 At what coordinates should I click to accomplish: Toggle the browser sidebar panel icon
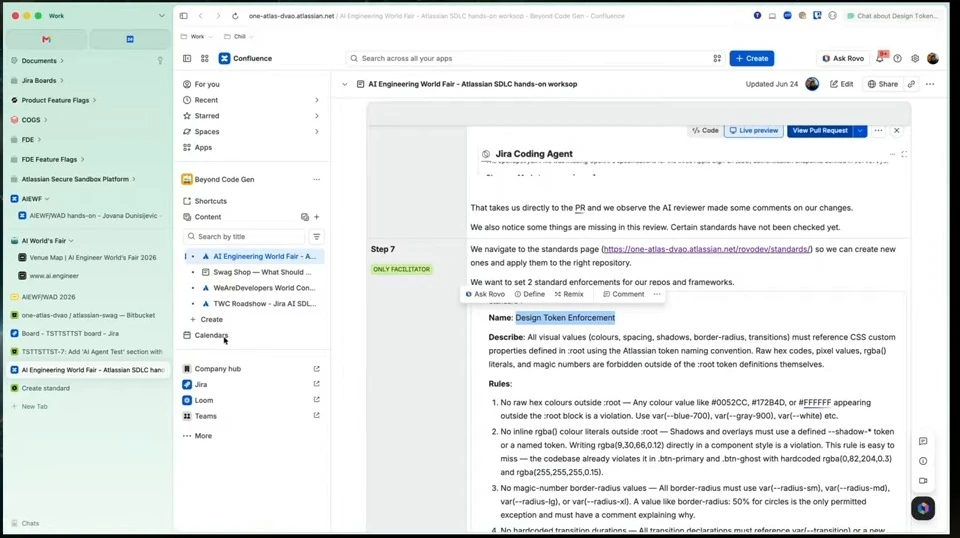tap(184, 16)
